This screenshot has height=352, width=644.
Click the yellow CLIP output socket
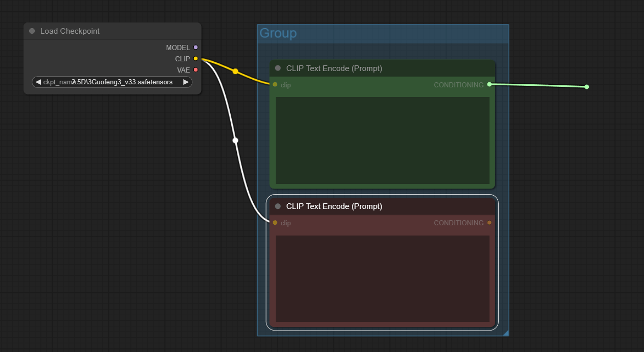195,59
